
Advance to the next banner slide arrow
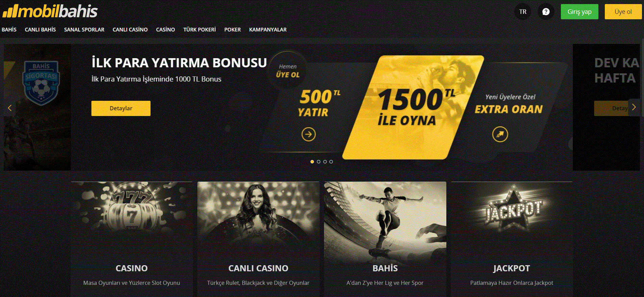click(634, 107)
